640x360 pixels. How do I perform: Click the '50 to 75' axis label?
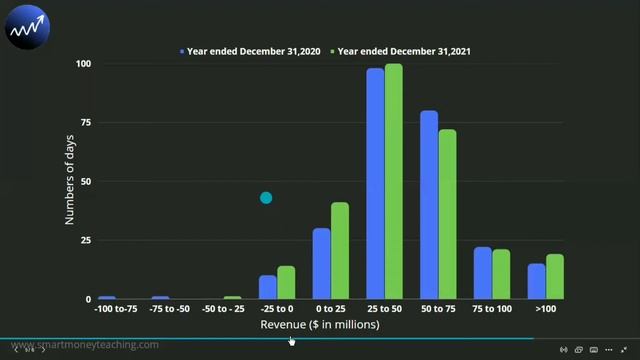(x=438, y=309)
